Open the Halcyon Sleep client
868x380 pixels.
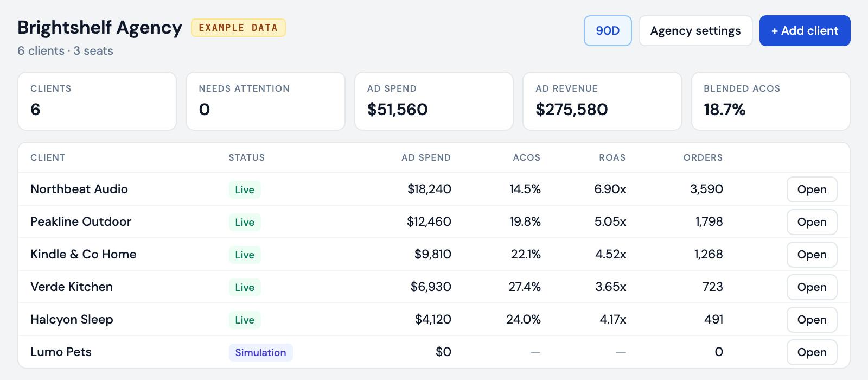point(812,320)
